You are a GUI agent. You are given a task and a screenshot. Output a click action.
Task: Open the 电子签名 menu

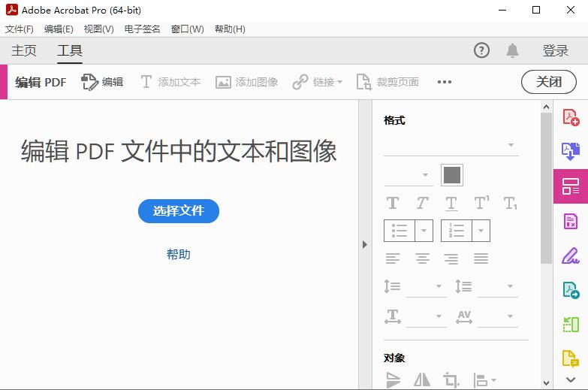click(x=142, y=29)
